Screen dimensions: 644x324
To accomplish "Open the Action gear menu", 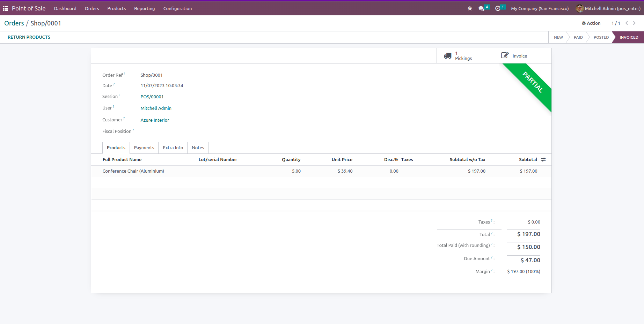I will (x=591, y=23).
